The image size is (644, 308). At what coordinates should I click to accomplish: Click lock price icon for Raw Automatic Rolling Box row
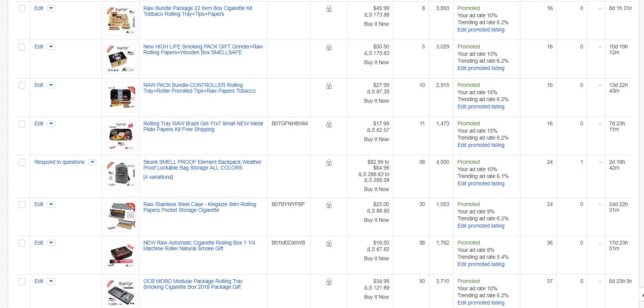[x=329, y=243]
